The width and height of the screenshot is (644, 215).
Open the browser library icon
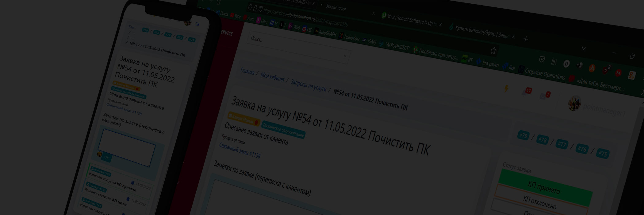(x=554, y=62)
